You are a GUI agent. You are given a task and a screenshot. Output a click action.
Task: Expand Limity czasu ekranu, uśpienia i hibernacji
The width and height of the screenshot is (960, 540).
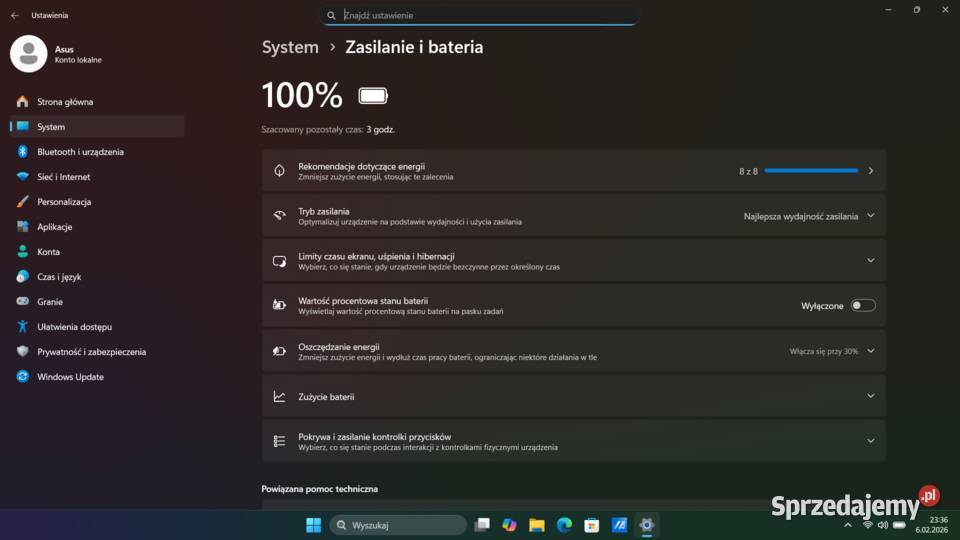pos(871,261)
